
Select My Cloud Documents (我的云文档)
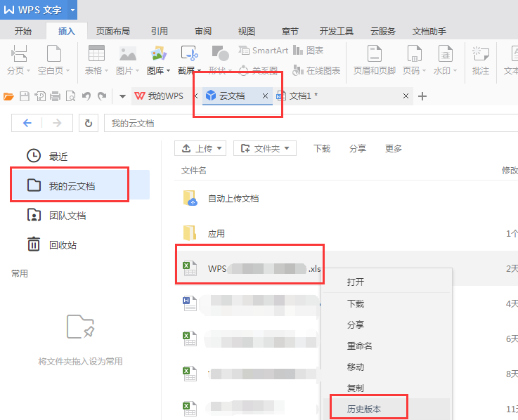click(x=80, y=185)
